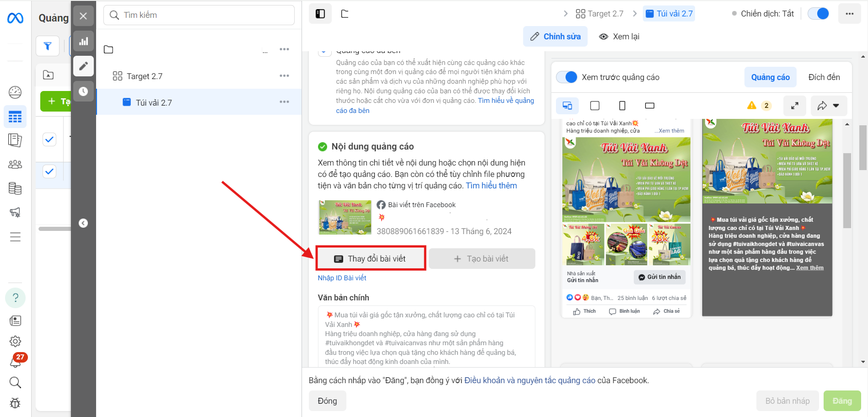The width and height of the screenshot is (868, 417).
Task: Open more options for the campaign folder row
Action: (x=284, y=49)
